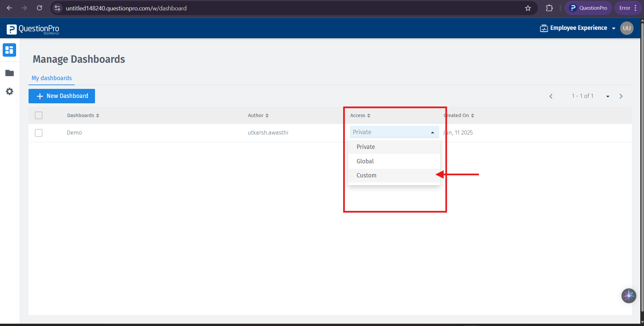Go to previous page of dashboards list

551,96
